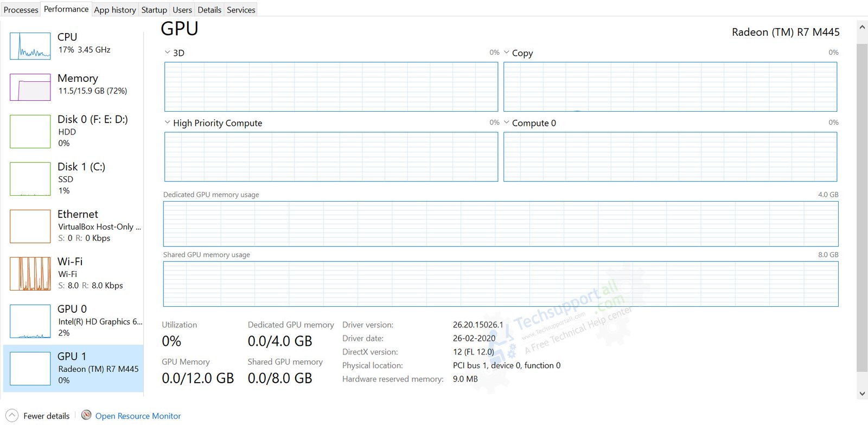Click hardware reserved memory 9.0 MB
This screenshot has height=432, width=868.
pos(465,379)
